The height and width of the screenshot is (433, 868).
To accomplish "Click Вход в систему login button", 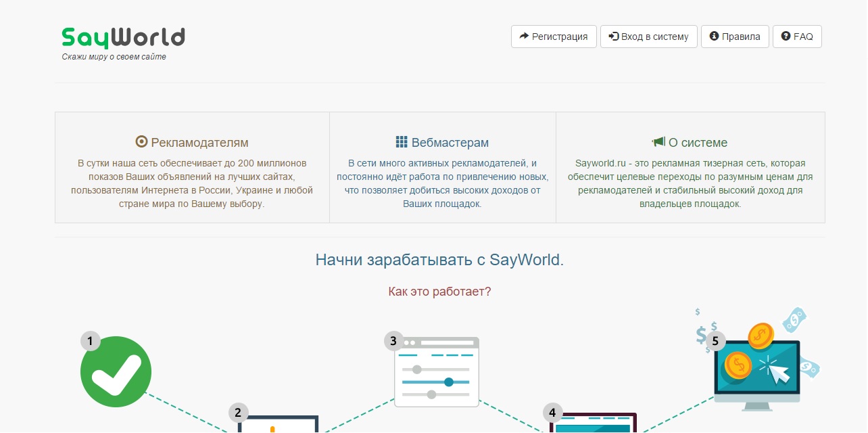I will [x=649, y=37].
